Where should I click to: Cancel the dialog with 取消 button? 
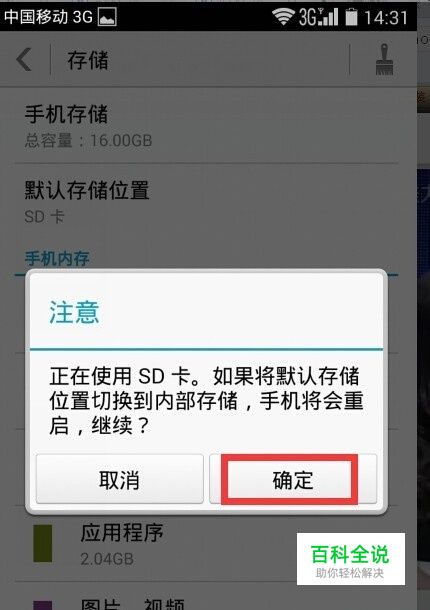(x=119, y=479)
